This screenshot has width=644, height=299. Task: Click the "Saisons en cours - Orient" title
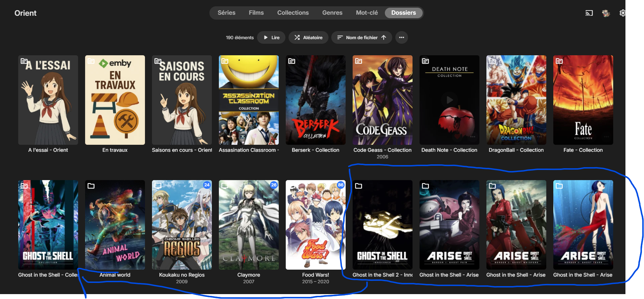pos(182,150)
